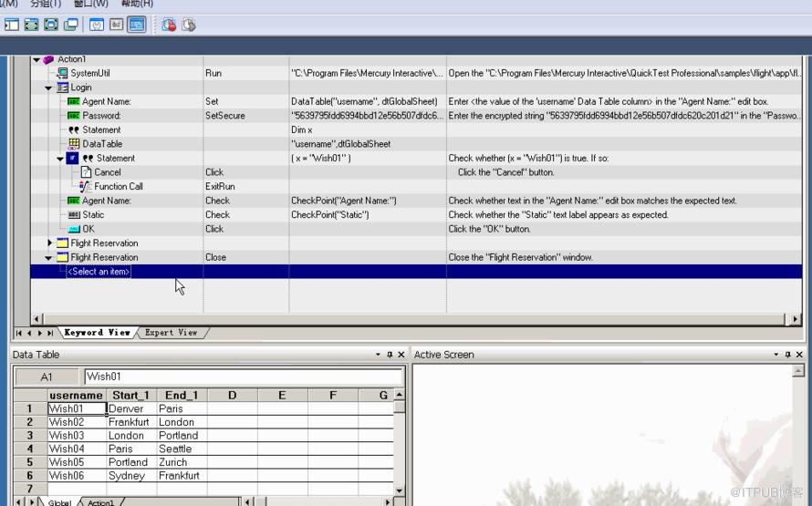Click the Action1 purple icon in tree

pos(48,59)
